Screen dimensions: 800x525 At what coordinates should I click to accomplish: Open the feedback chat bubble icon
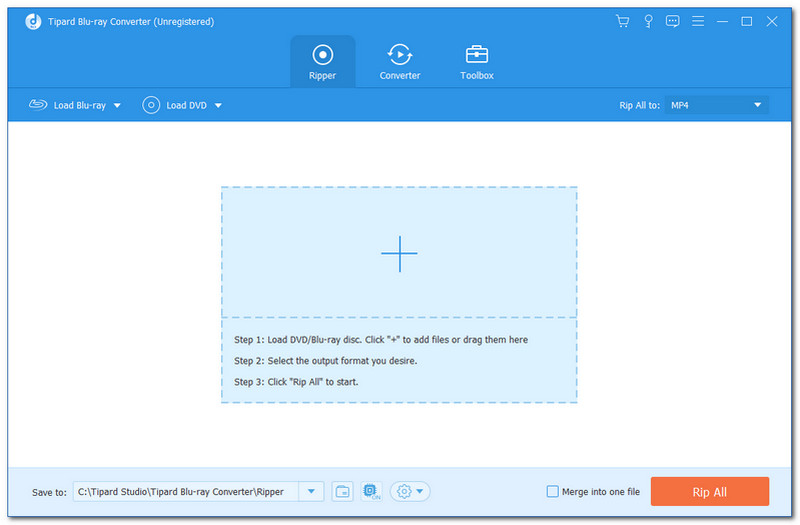(x=673, y=21)
